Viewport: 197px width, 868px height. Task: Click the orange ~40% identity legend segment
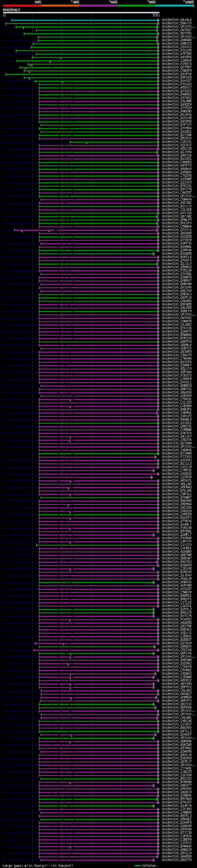pyautogui.click(x=60, y=6)
